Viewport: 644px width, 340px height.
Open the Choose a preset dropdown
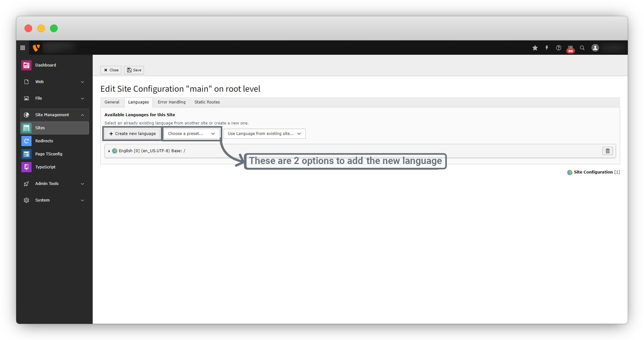point(191,134)
